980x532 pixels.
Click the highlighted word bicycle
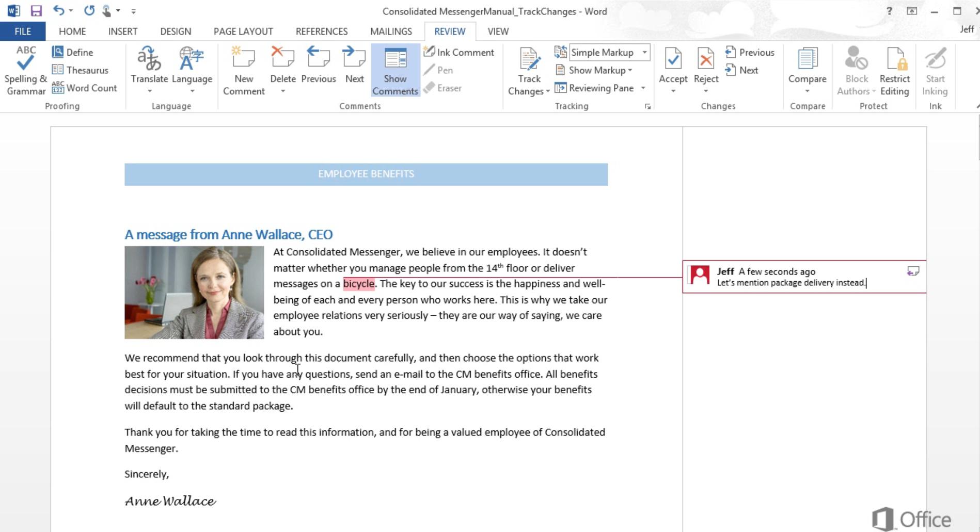click(359, 284)
